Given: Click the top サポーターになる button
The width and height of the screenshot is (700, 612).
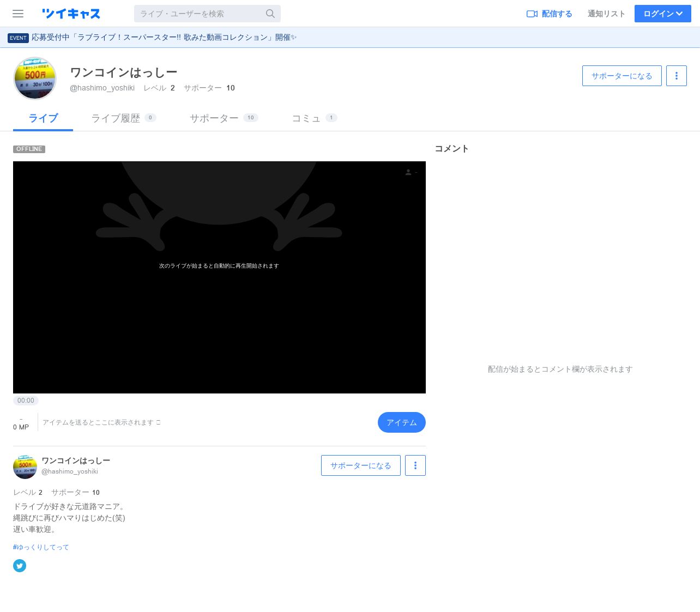Looking at the screenshot, I should pyautogui.click(x=622, y=76).
